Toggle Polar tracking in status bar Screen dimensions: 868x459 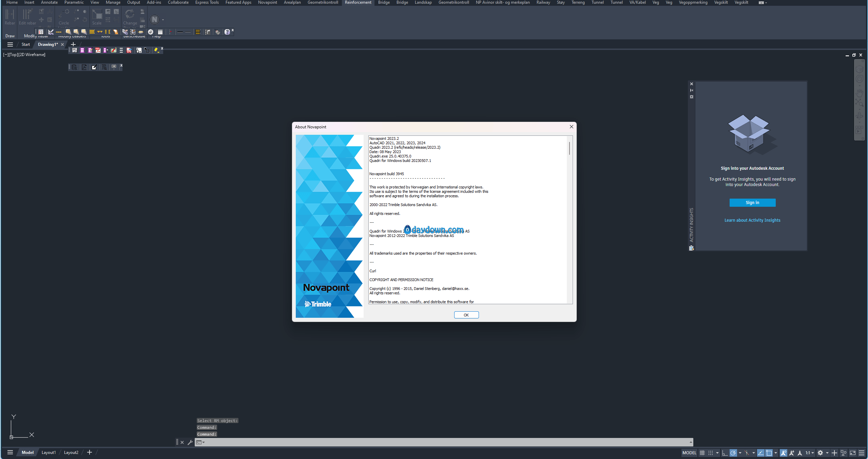pos(733,453)
